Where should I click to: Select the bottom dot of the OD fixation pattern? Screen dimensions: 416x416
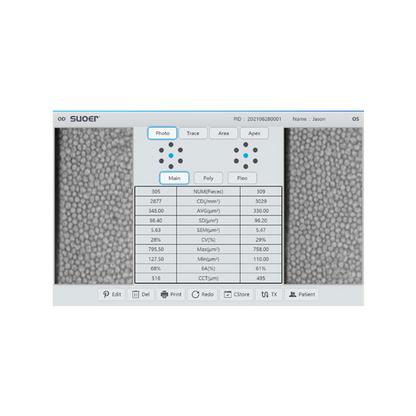[x=171, y=166]
